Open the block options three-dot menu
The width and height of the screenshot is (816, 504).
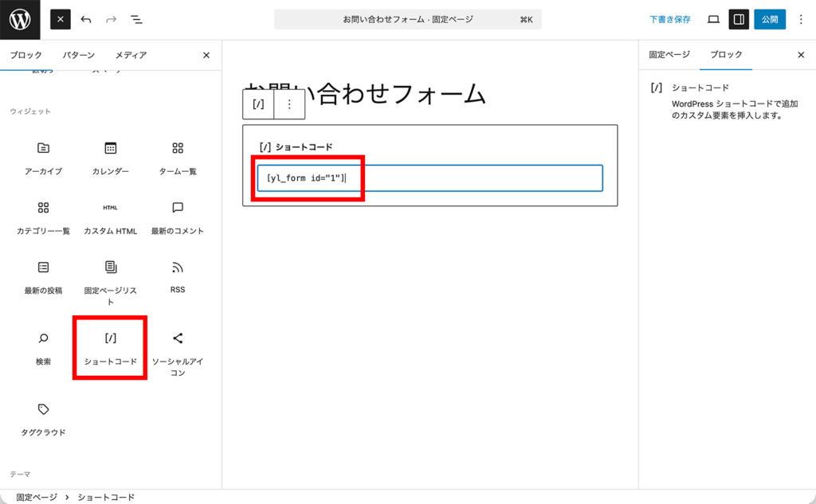pyautogui.click(x=290, y=104)
